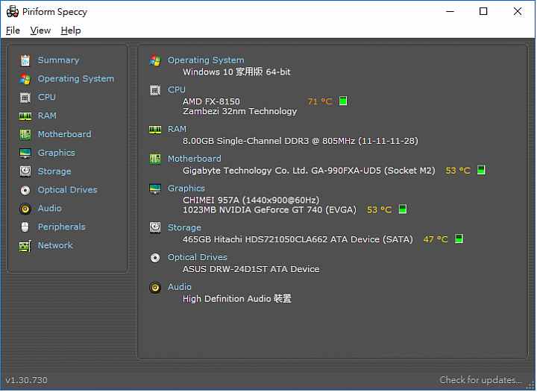Click the Network card icon in sidebar
This screenshot has height=392, width=537.
click(25, 246)
